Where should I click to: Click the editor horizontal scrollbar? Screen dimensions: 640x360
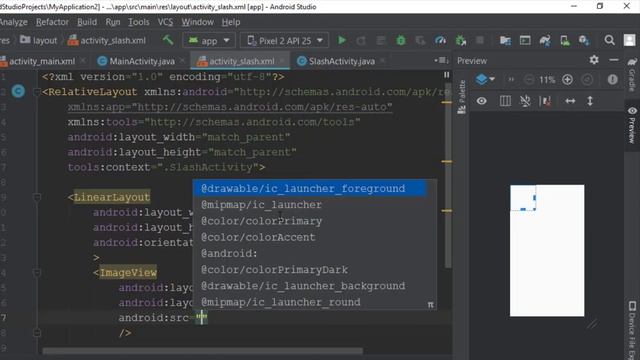coord(203,351)
